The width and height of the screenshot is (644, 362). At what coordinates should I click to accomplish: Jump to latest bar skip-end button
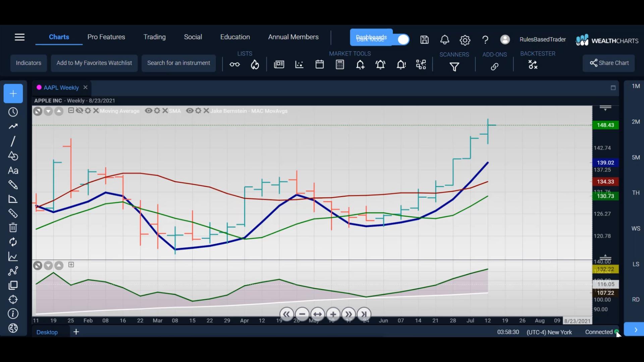point(364,314)
